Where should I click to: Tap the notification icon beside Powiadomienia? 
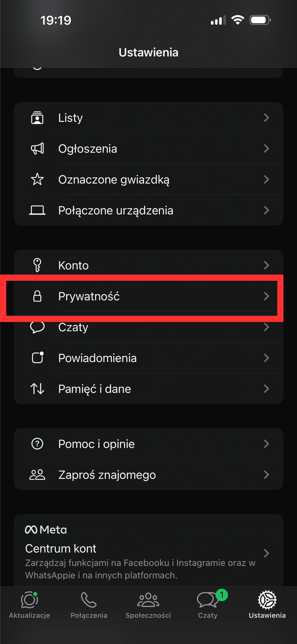click(38, 358)
